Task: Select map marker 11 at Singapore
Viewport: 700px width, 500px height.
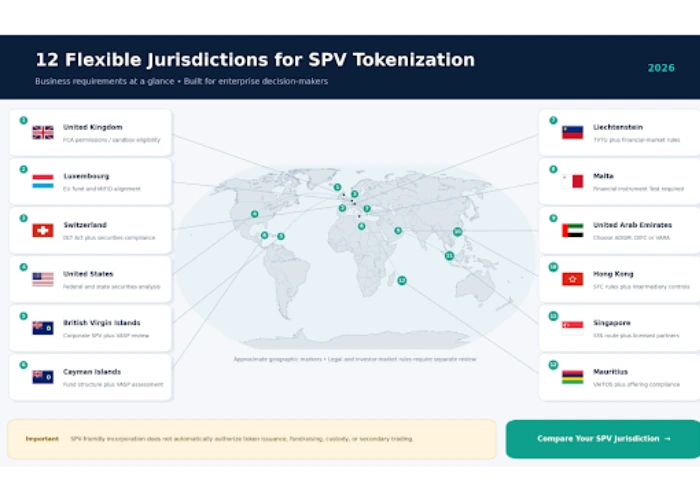Action: point(450,256)
